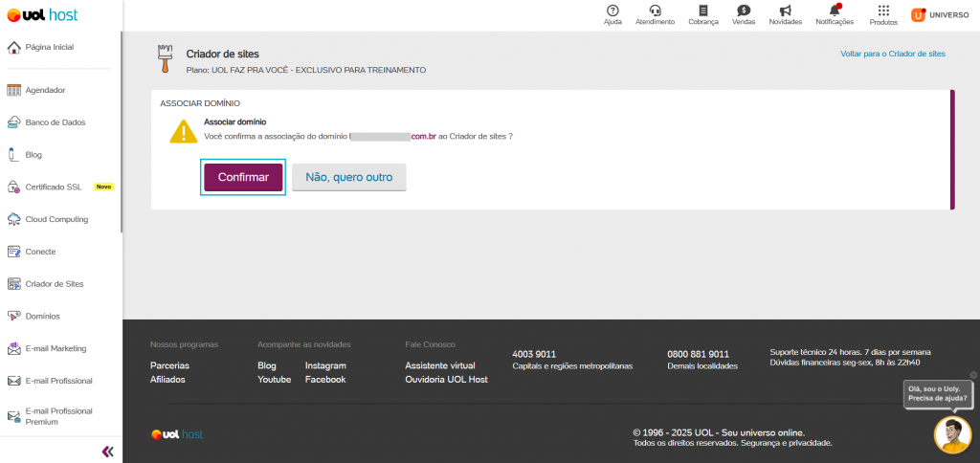This screenshot has width=980, height=463.
Task: Click the sidebar vertical scrollbar
Action: pos(122,133)
